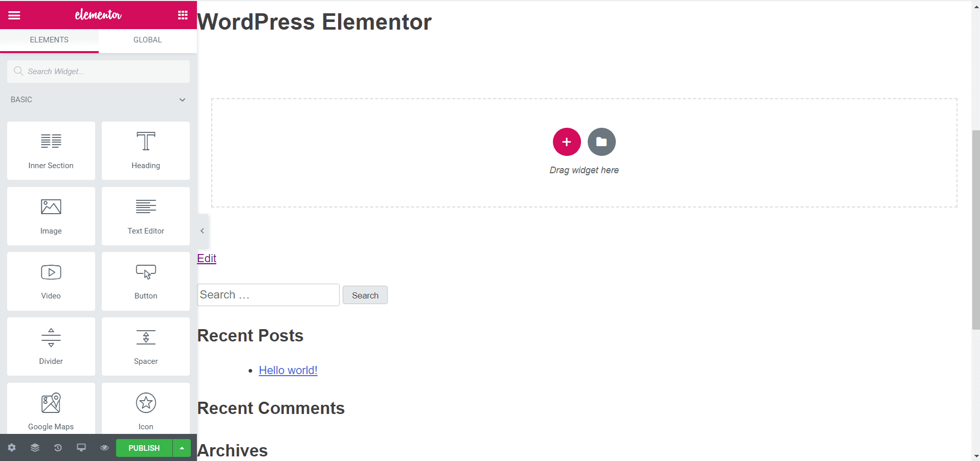The width and height of the screenshot is (980, 461).
Task: Open Responsive Mode desktop icon
Action: 81,448
